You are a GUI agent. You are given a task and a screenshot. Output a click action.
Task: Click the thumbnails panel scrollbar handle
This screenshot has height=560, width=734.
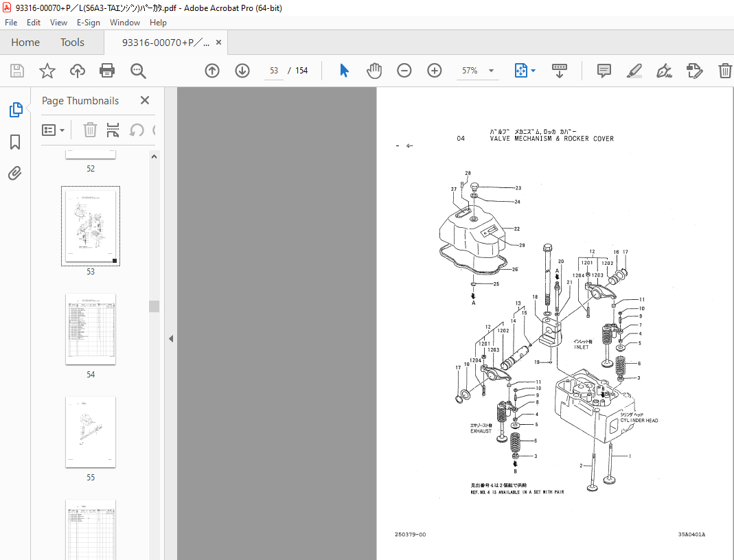coord(154,306)
